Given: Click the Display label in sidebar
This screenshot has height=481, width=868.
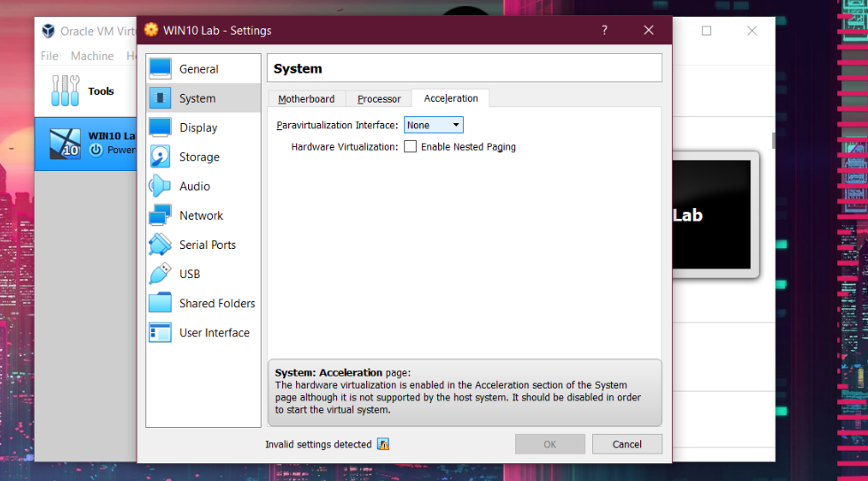Looking at the screenshot, I should (199, 128).
